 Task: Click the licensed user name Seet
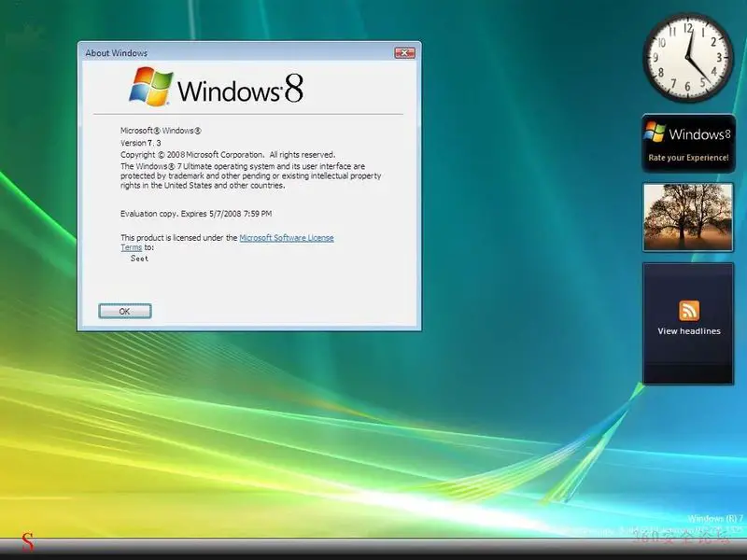coord(139,259)
